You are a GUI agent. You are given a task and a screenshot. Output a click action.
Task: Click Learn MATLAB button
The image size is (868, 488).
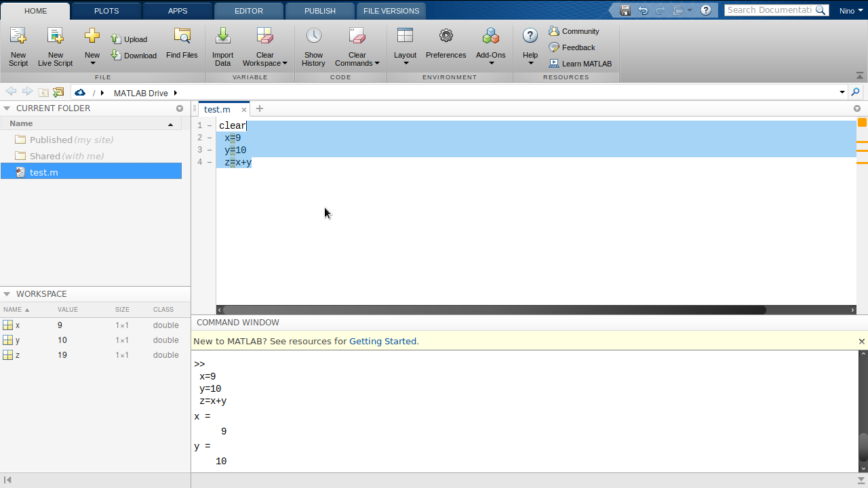pos(580,64)
